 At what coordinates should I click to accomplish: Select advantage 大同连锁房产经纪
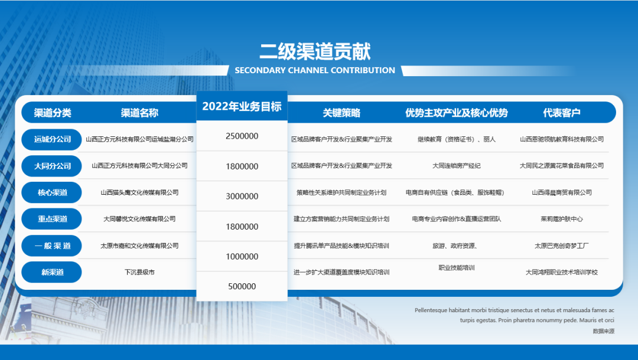(457, 166)
